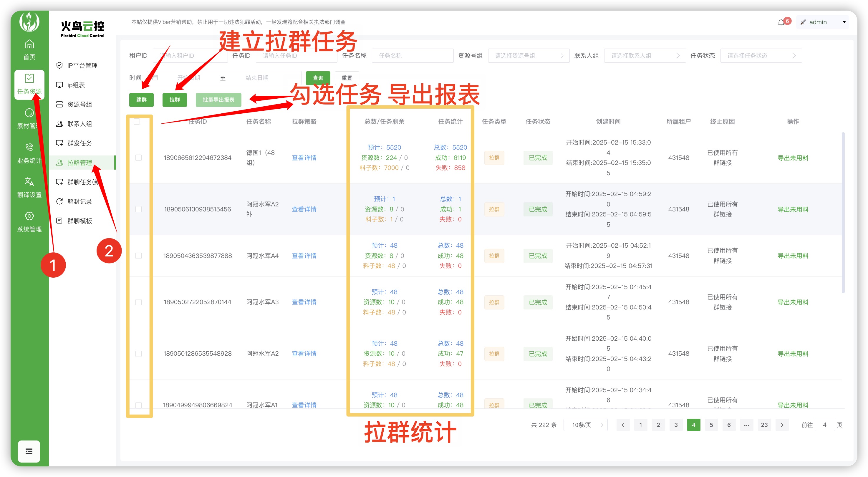Click the home icon in the sidebar
Screen dimensions: 868x477
click(x=29, y=44)
